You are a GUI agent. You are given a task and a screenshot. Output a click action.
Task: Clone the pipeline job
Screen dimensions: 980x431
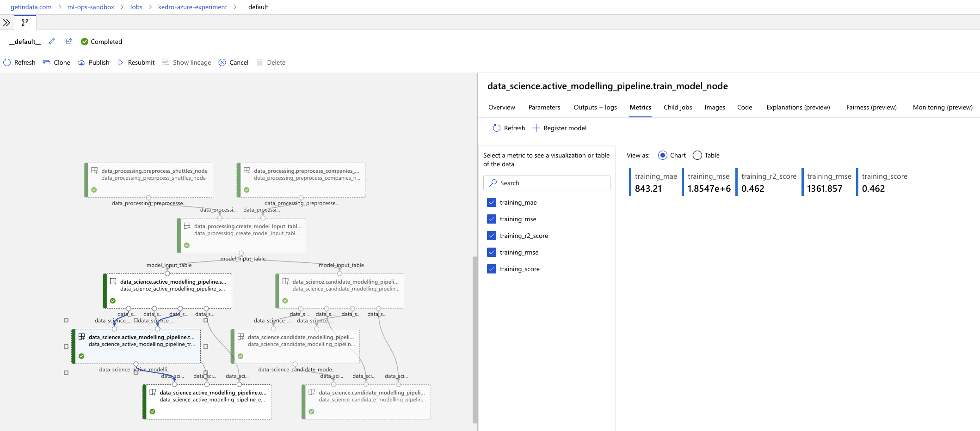[56, 62]
